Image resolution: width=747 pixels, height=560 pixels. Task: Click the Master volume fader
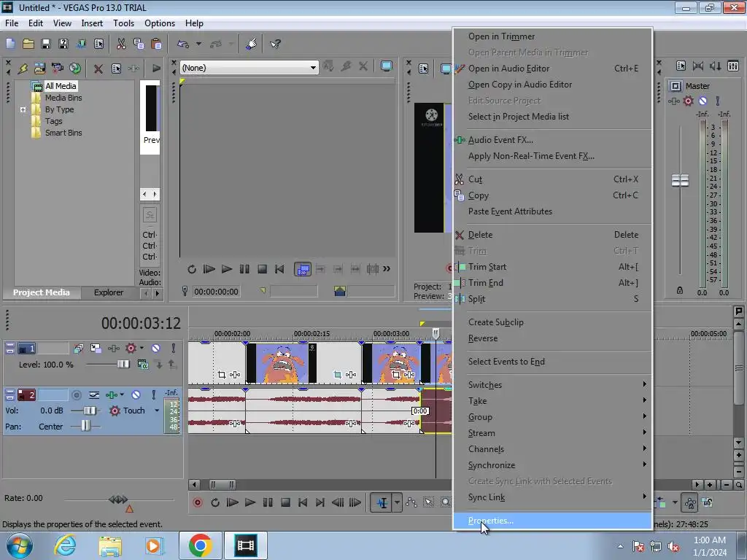pos(680,181)
